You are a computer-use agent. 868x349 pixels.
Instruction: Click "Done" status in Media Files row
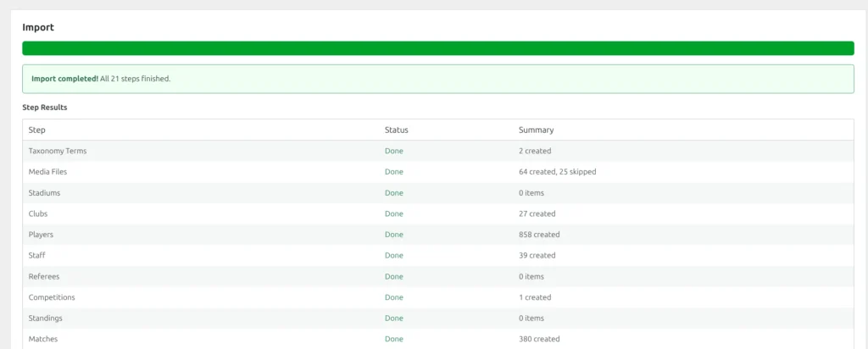coord(394,172)
